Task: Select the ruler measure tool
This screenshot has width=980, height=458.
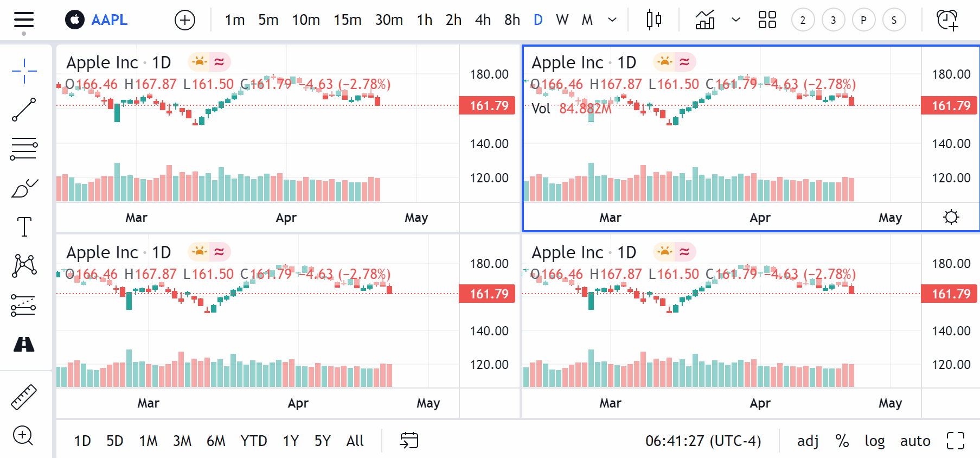Action: coord(24,397)
